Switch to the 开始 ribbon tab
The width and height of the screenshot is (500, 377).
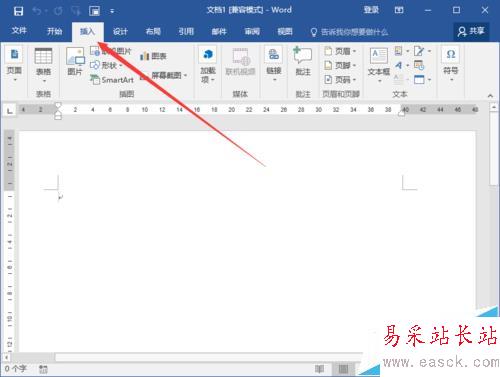point(54,31)
